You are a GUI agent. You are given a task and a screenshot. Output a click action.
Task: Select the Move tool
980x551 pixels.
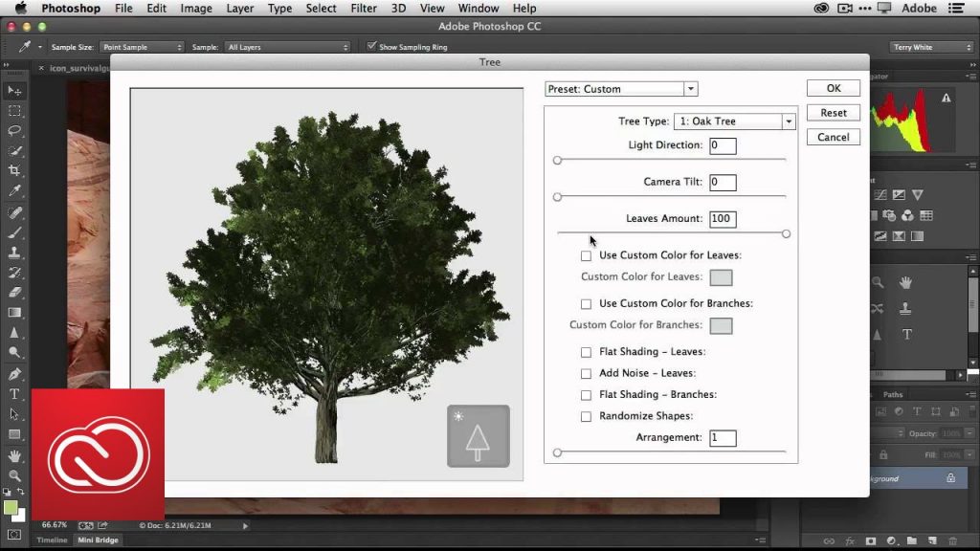click(14, 91)
